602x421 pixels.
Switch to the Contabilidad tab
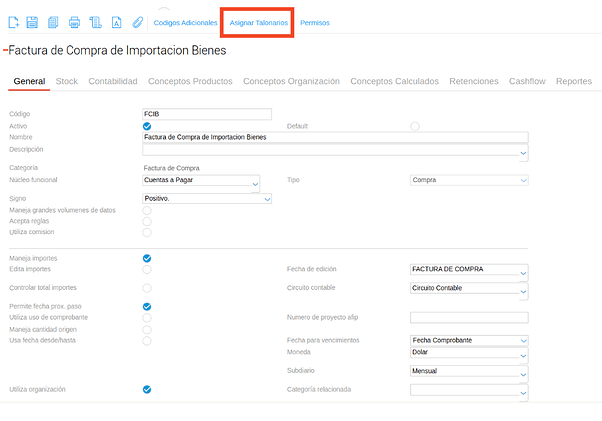click(x=113, y=81)
